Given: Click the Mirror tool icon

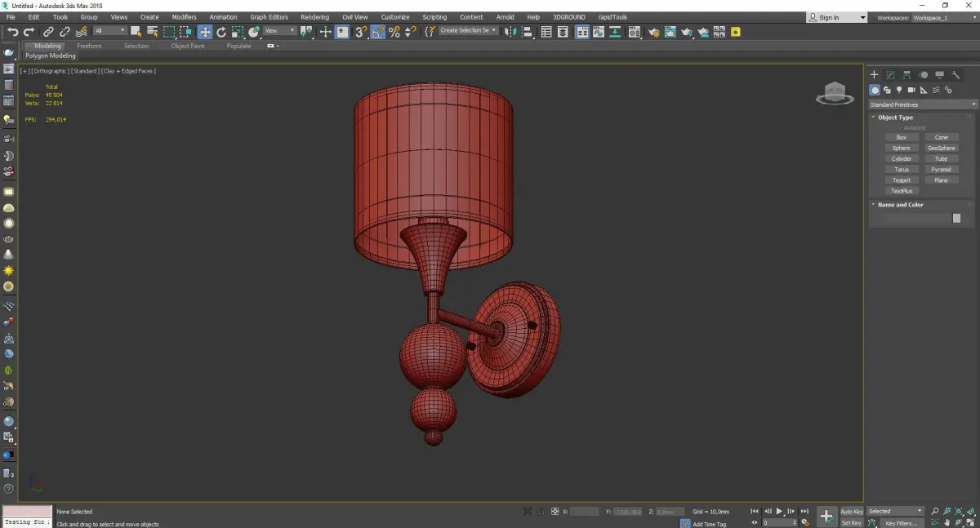Looking at the screenshot, I should point(510,32).
